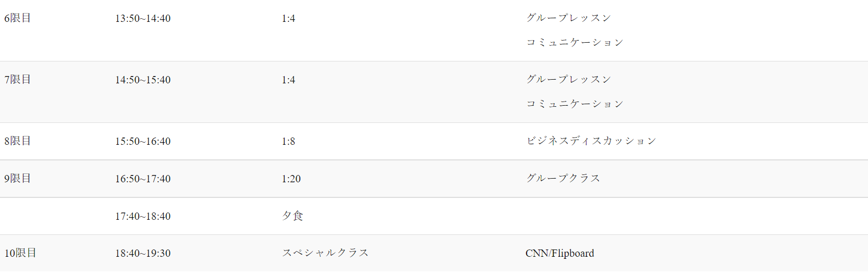Select the スペシャルクラス cell
868x275 pixels.
point(325,253)
